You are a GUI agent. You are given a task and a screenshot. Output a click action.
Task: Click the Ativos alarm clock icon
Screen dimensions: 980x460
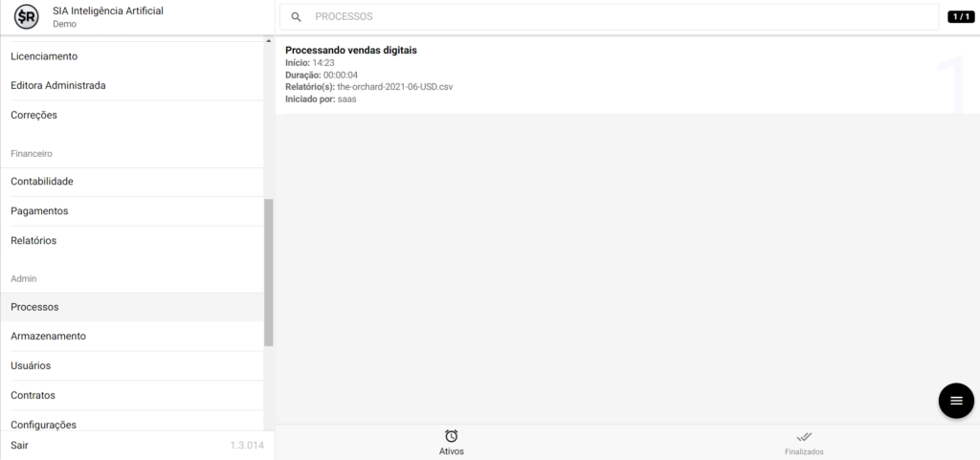pos(452,436)
